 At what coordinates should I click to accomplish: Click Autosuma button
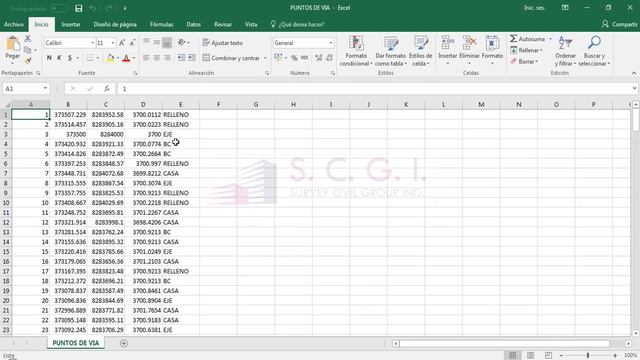click(527, 39)
